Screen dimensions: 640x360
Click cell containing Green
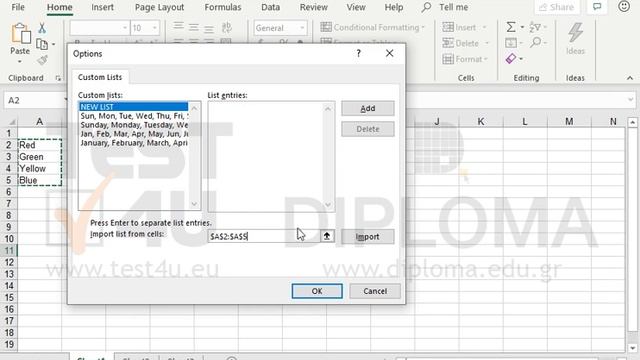click(x=40, y=157)
